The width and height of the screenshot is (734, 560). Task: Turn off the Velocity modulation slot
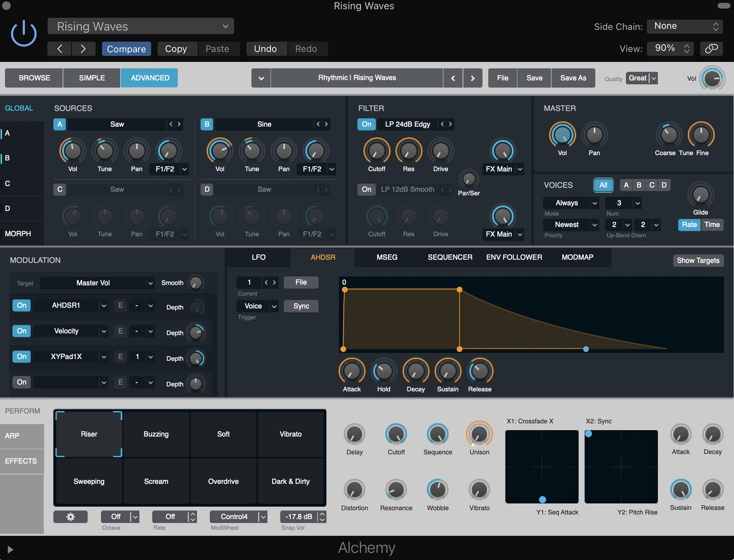21,331
